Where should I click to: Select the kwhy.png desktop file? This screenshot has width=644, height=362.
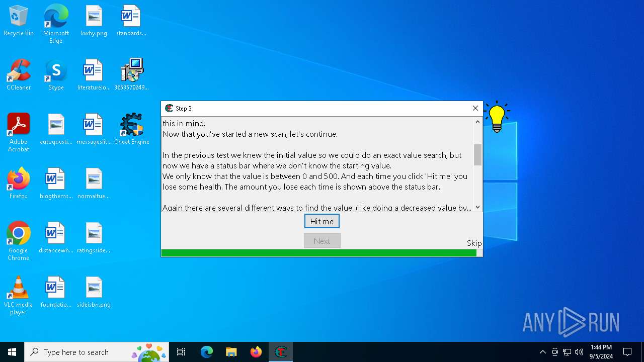(94, 21)
